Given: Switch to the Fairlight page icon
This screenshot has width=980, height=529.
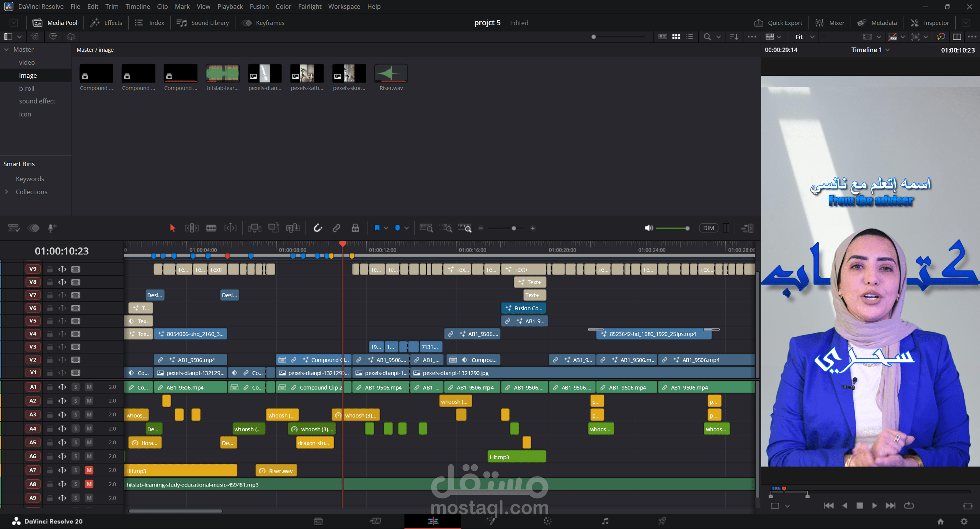Looking at the screenshot, I should [x=605, y=521].
